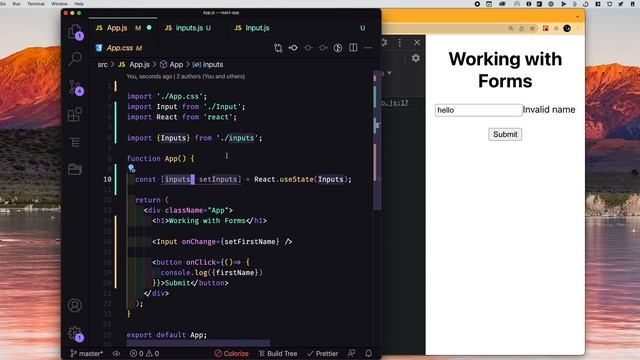The image size is (640, 360).
Task: Click the src breadcrumb
Action: (x=102, y=64)
